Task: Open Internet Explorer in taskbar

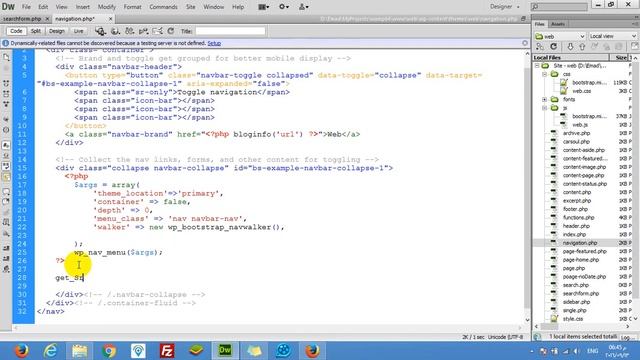Action: (51, 351)
